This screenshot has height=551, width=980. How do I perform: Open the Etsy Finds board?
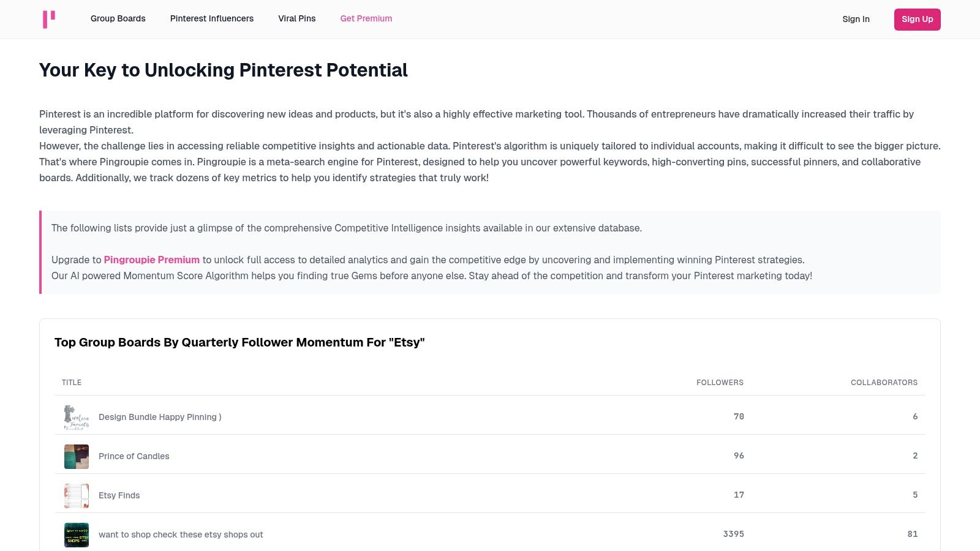click(119, 495)
